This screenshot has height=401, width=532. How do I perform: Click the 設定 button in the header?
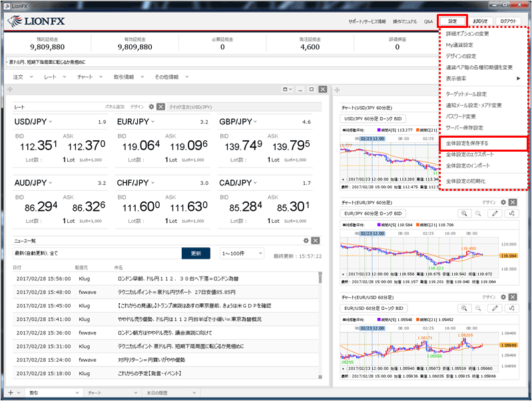pos(453,21)
